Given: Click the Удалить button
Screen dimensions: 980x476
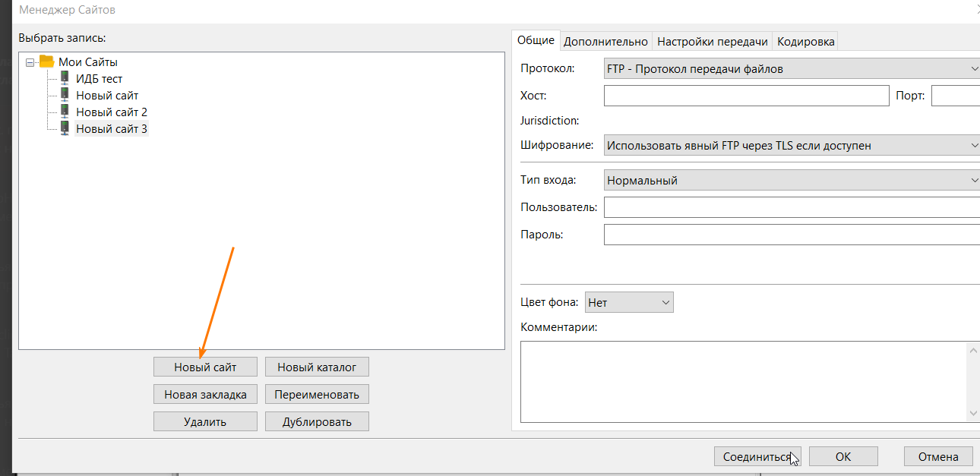Looking at the screenshot, I should tap(205, 422).
